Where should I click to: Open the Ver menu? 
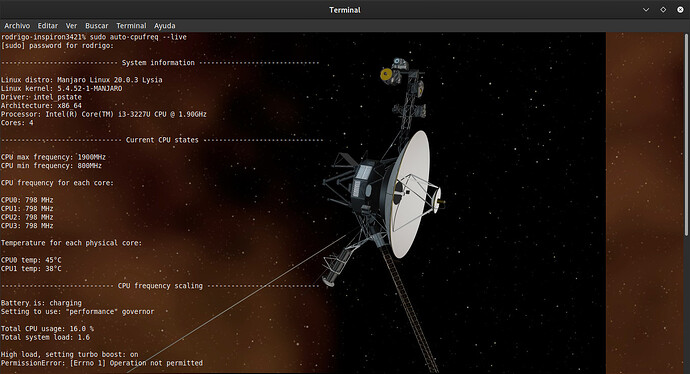pos(71,26)
